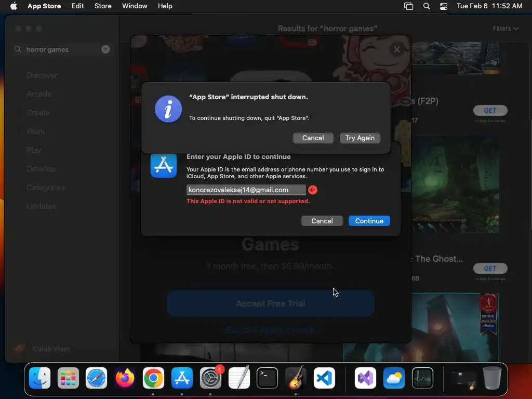
Task: Open System Settings from the Dock
Action: point(210,378)
